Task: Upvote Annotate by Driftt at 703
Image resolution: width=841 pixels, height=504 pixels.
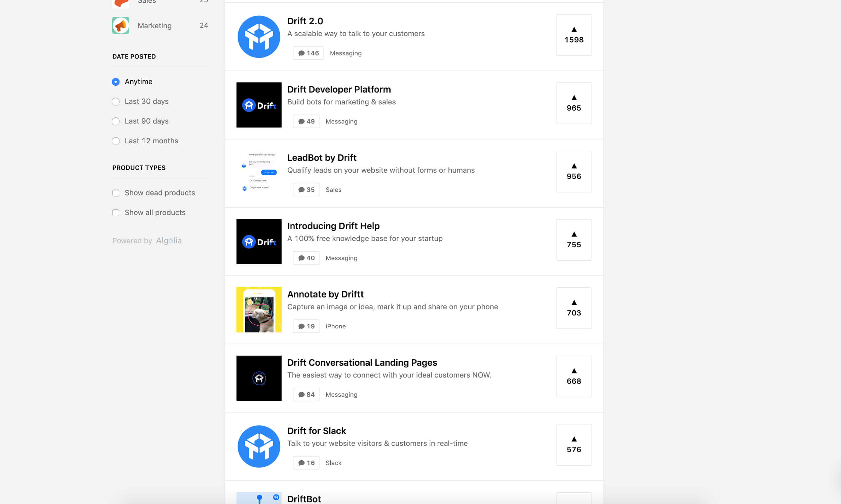Action: pos(574,308)
